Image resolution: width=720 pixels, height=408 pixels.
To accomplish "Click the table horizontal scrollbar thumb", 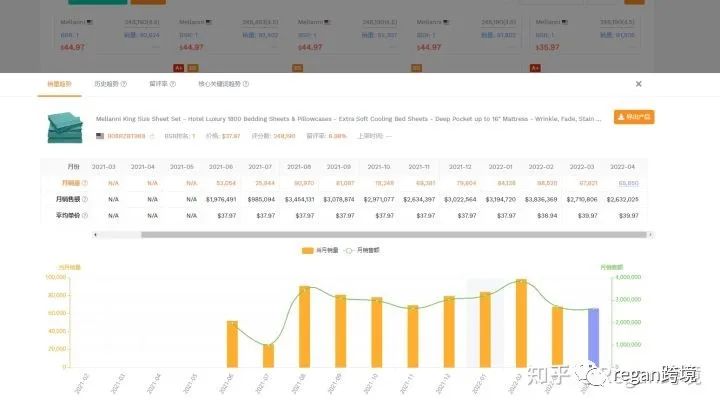I will [394, 235].
